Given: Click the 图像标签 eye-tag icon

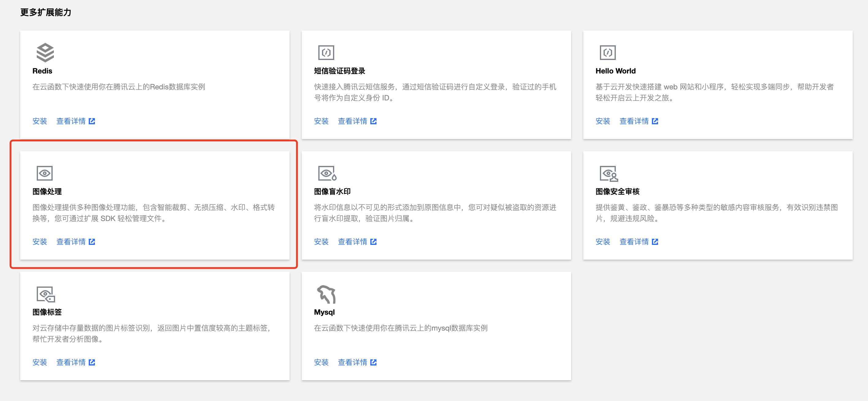Looking at the screenshot, I should [46, 294].
